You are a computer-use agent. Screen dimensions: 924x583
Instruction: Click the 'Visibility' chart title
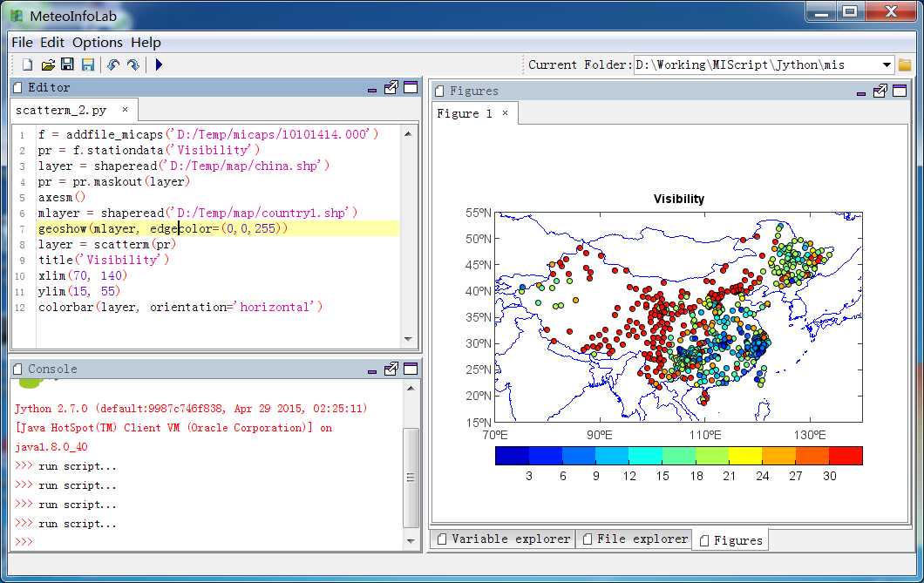tap(679, 199)
